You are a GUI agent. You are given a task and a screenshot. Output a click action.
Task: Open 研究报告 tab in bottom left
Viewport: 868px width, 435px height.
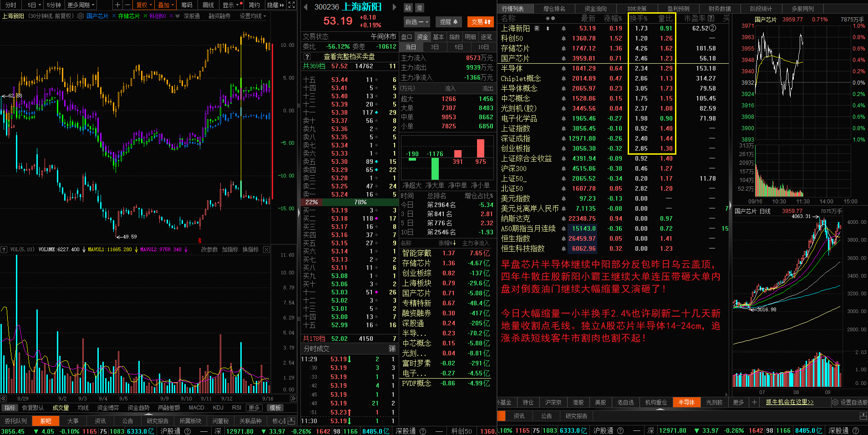[157, 421]
